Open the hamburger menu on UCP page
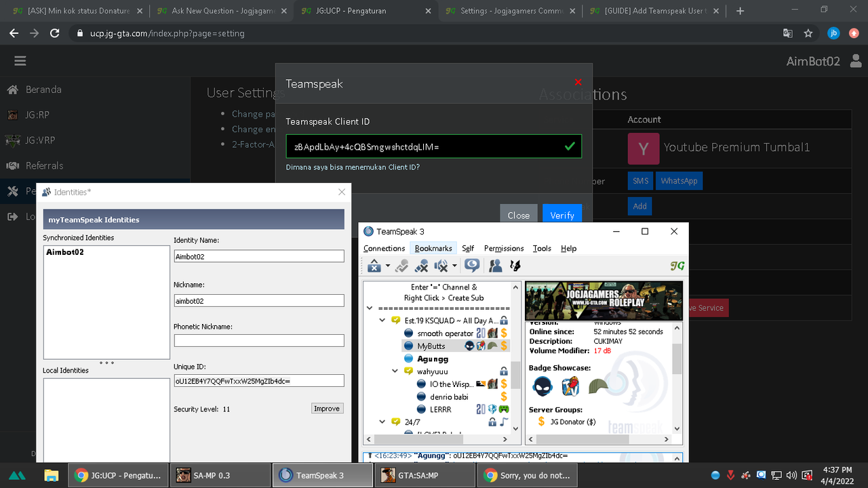 [x=20, y=61]
